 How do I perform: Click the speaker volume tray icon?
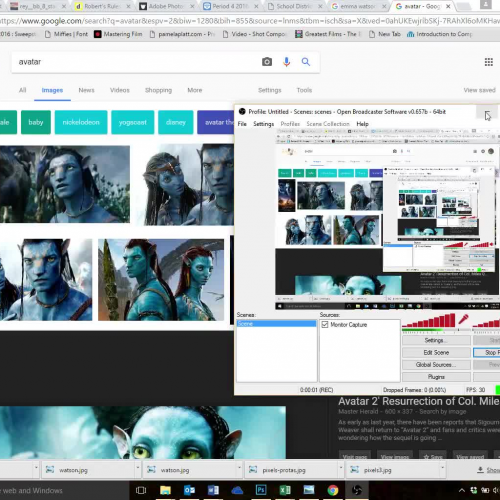496,490
